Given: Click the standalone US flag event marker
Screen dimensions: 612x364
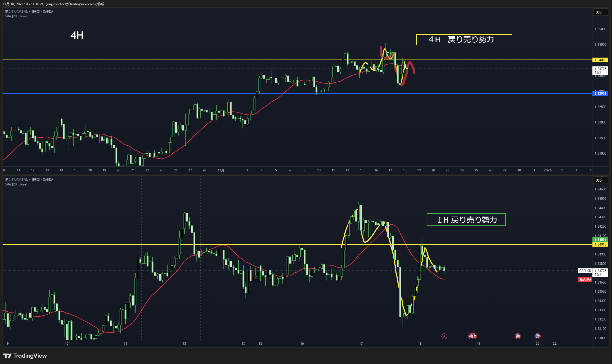Looking at the screenshot, I should pyautogui.click(x=537, y=336).
